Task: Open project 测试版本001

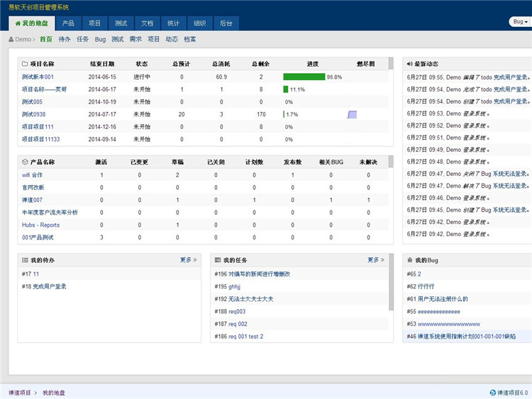Action: [x=38, y=77]
